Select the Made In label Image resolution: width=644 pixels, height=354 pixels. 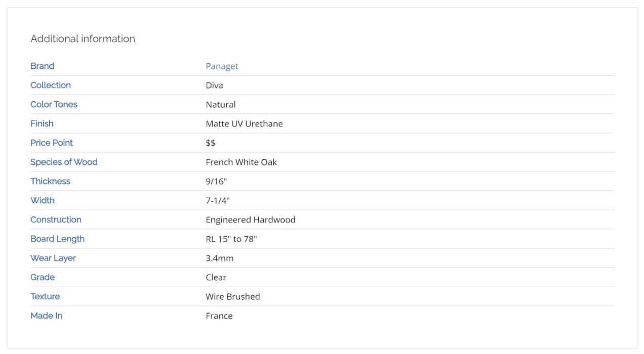tap(46, 316)
